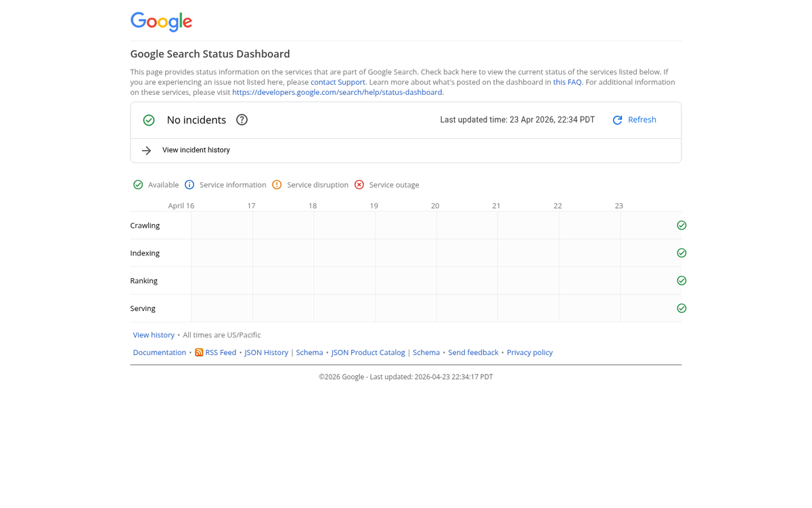Click the Serving row status checkmark icon

tap(681, 308)
